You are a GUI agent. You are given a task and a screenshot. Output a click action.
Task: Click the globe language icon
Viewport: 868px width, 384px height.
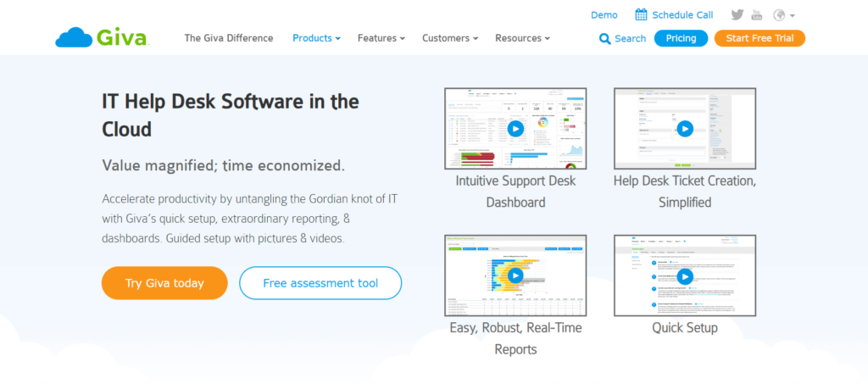(x=780, y=15)
